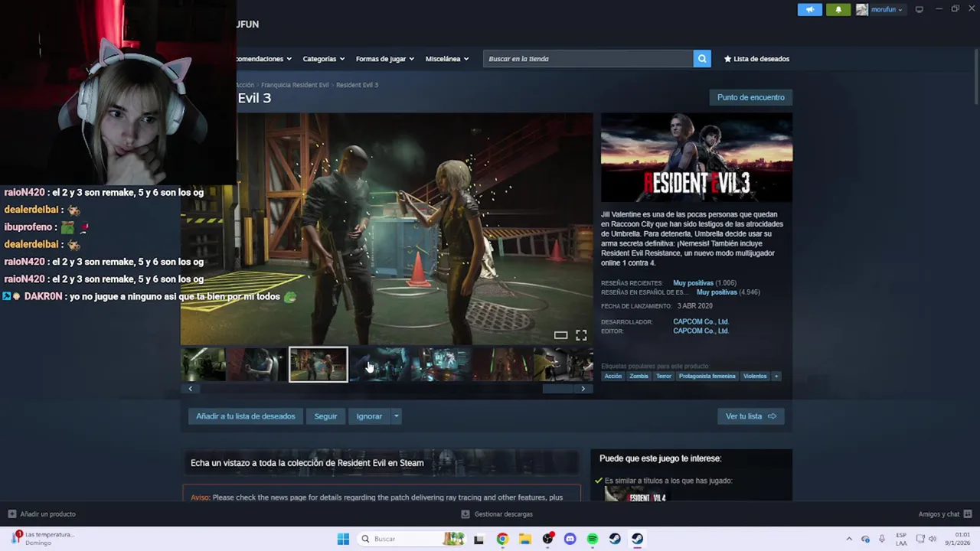Select the first screenshot thumbnail in strip
This screenshot has width=980, height=551.
pyautogui.click(x=203, y=364)
